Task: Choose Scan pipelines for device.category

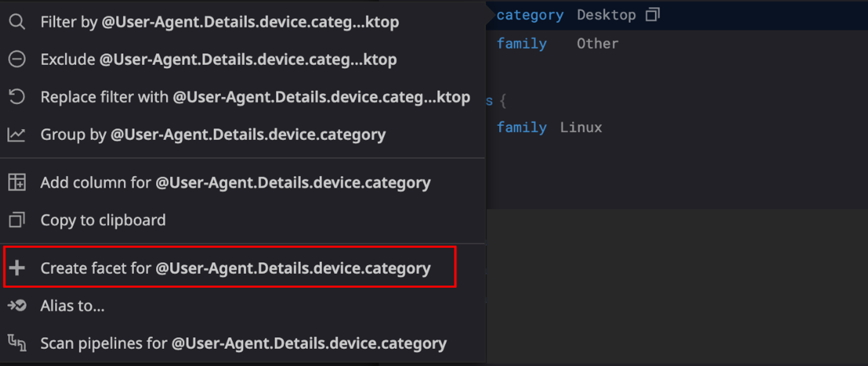Action: click(243, 343)
